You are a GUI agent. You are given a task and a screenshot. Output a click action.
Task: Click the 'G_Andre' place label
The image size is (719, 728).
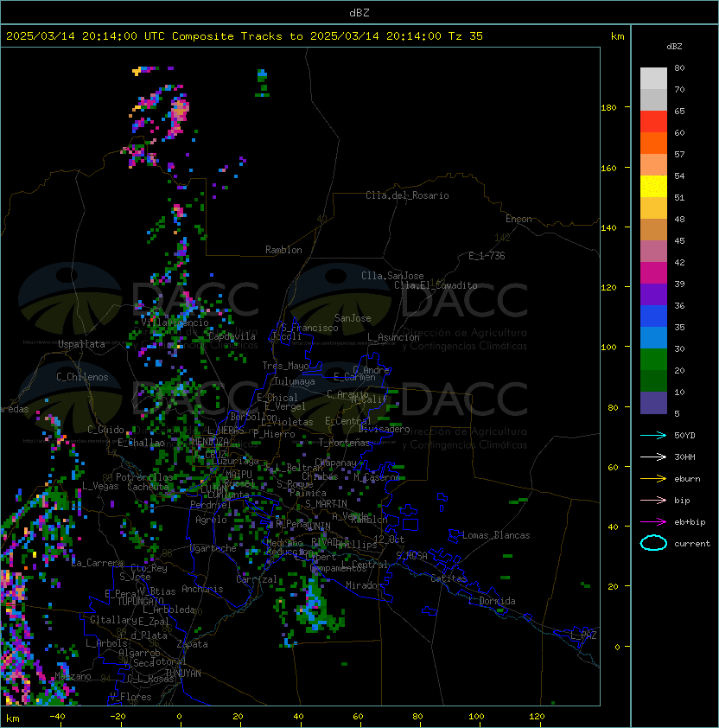[x=371, y=370]
